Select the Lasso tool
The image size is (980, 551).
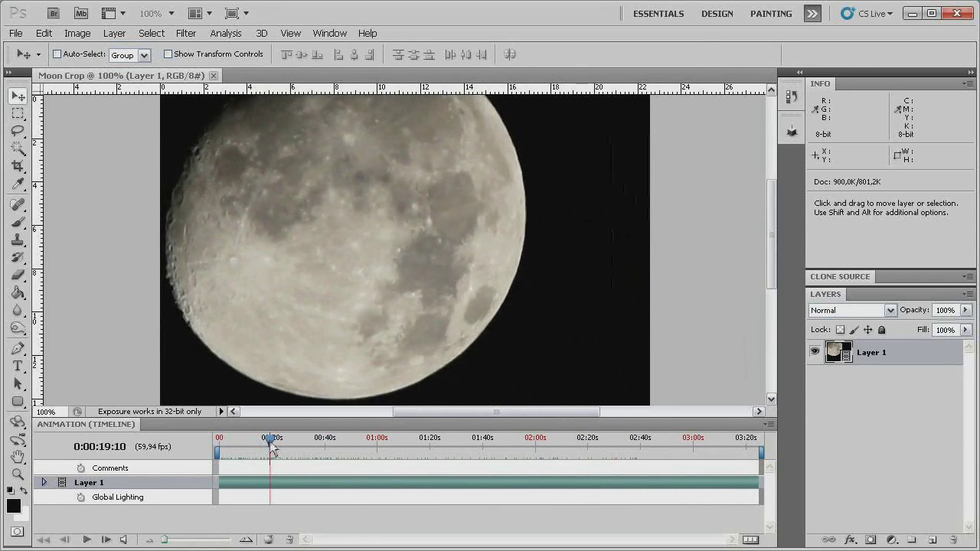pyautogui.click(x=18, y=132)
